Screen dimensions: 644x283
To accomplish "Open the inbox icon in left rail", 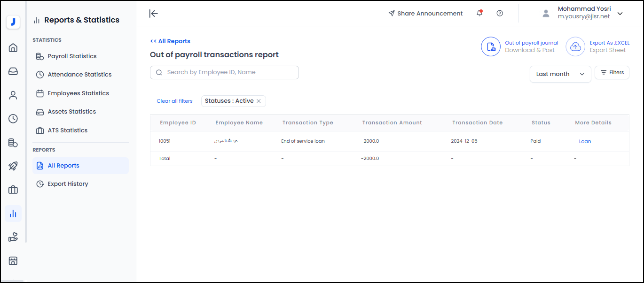I will pos(13,71).
